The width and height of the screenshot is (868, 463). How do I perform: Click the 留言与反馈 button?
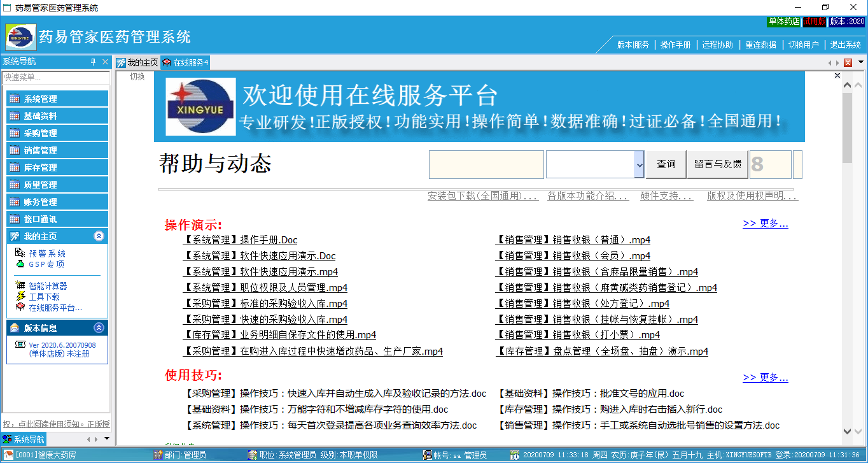tap(717, 164)
